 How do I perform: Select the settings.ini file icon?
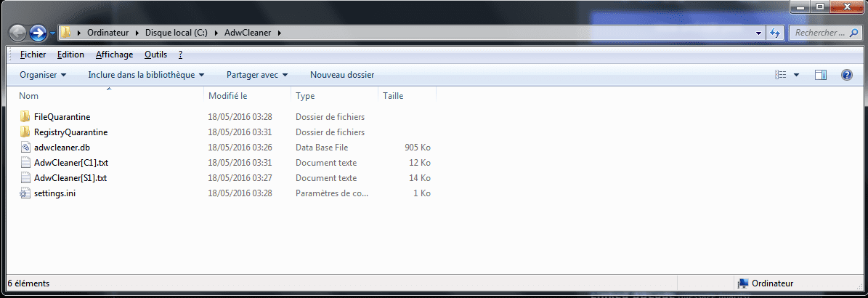pos(25,193)
